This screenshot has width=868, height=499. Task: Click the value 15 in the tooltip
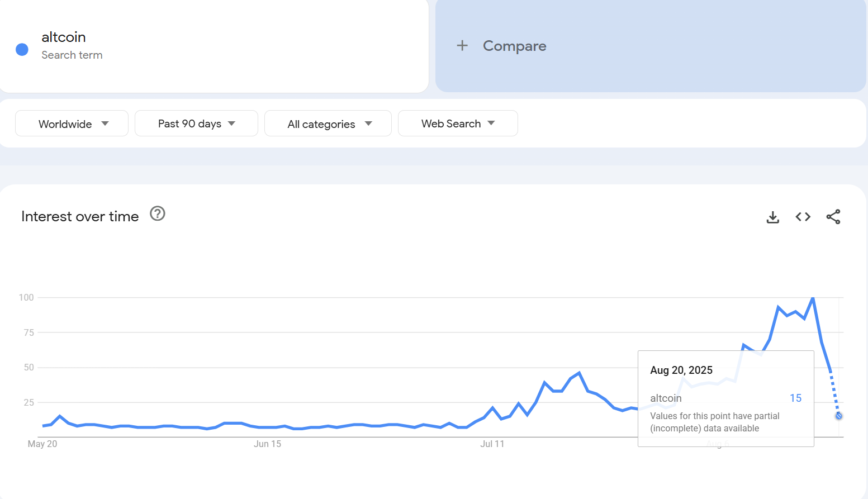tap(795, 398)
